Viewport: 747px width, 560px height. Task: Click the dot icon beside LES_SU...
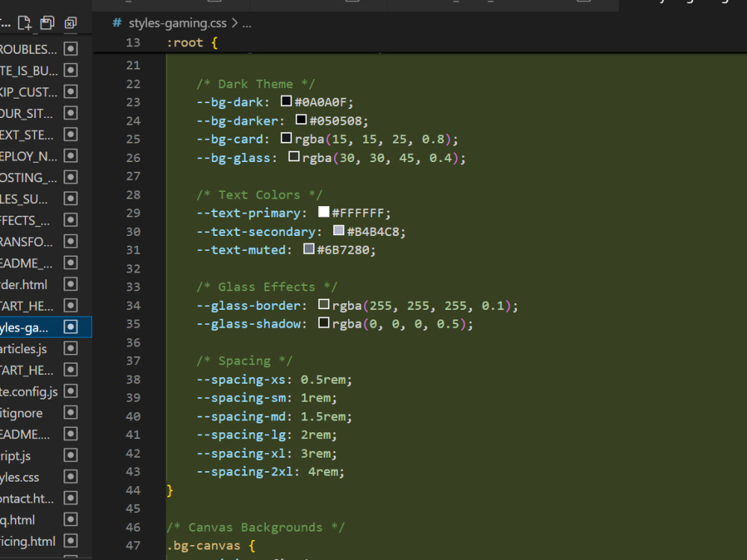[70, 199]
